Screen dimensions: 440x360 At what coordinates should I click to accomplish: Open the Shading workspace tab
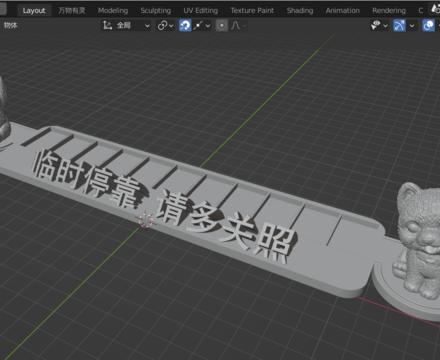click(x=300, y=10)
